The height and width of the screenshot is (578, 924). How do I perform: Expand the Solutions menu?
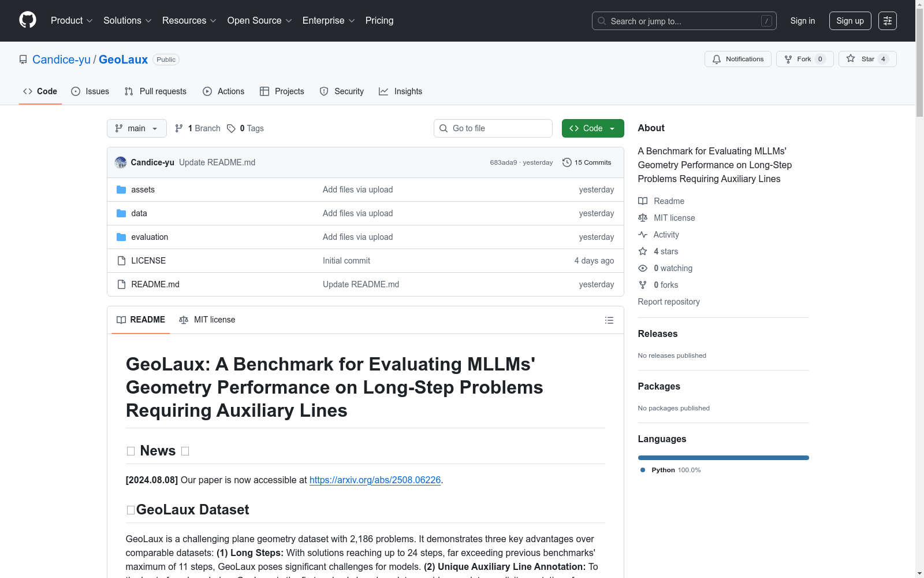(x=128, y=20)
